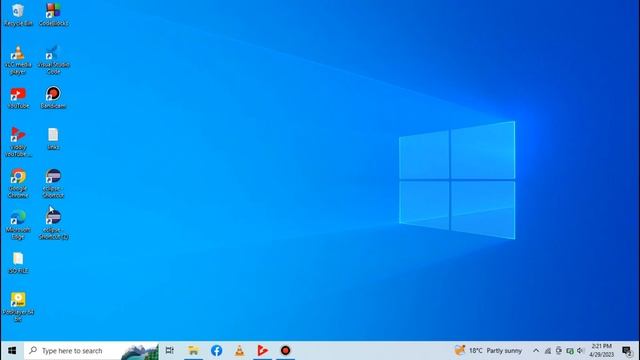The height and width of the screenshot is (360, 640).
Task: Select the Viddly YouTube desktop shortcut
Action: pyautogui.click(x=18, y=142)
